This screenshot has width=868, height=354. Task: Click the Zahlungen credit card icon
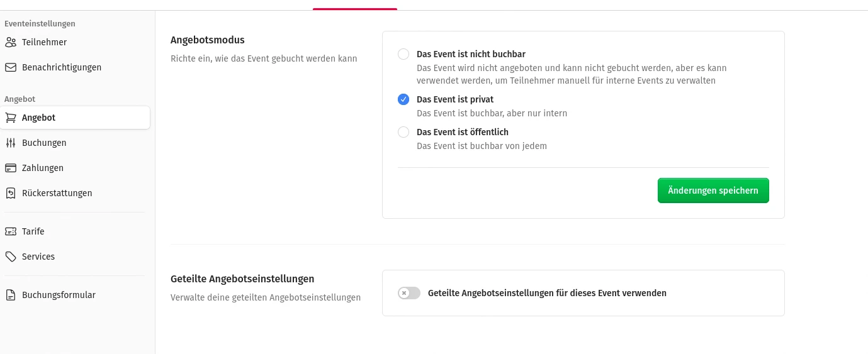11,168
